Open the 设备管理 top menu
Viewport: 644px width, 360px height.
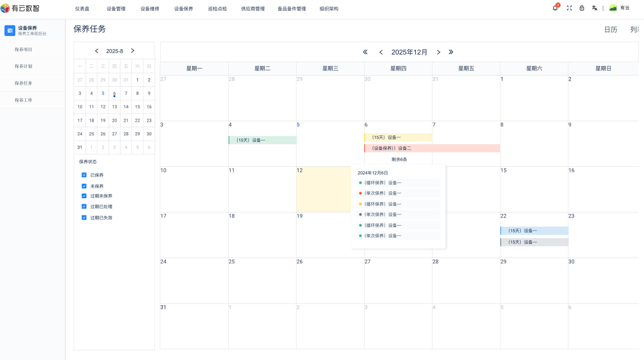[x=116, y=9]
